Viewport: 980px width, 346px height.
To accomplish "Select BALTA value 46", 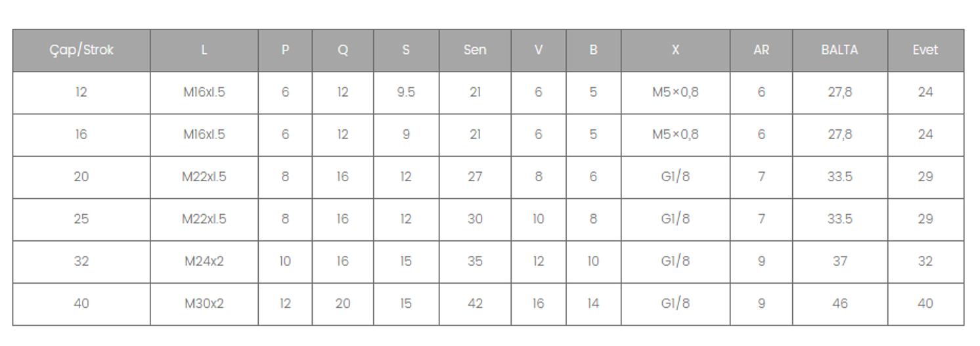I will (x=839, y=303).
